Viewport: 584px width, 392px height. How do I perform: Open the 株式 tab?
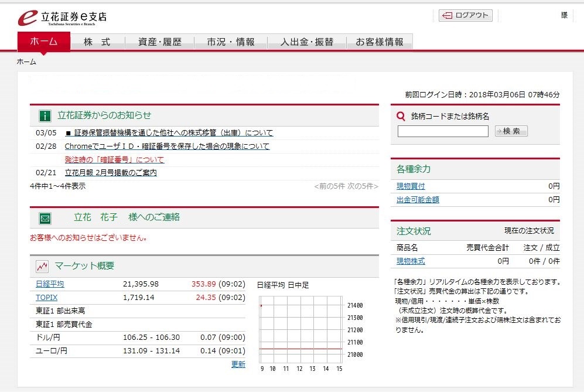97,42
